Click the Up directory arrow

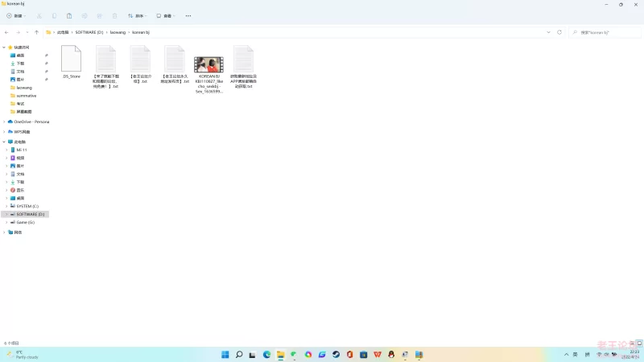click(x=36, y=32)
